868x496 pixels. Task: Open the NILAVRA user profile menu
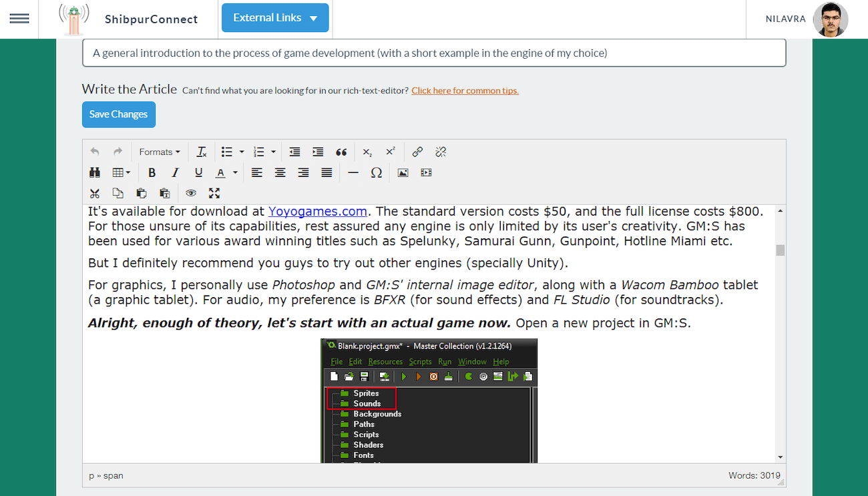[x=807, y=19]
